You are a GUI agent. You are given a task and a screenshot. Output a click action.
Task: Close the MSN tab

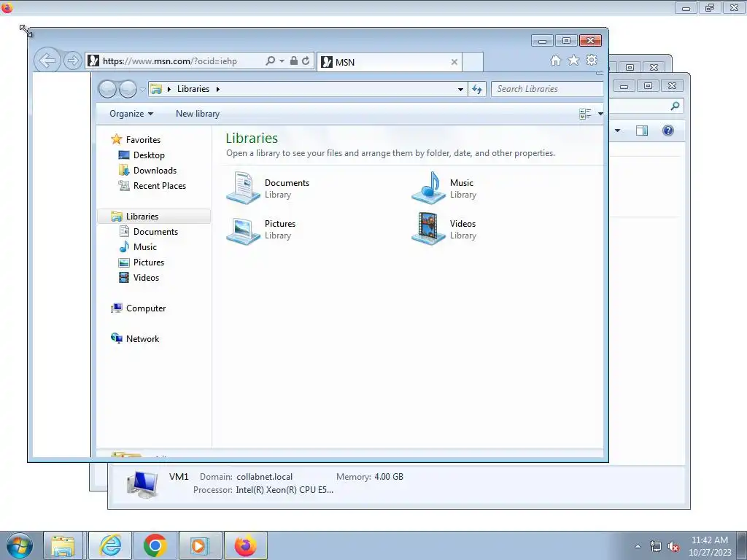(454, 62)
